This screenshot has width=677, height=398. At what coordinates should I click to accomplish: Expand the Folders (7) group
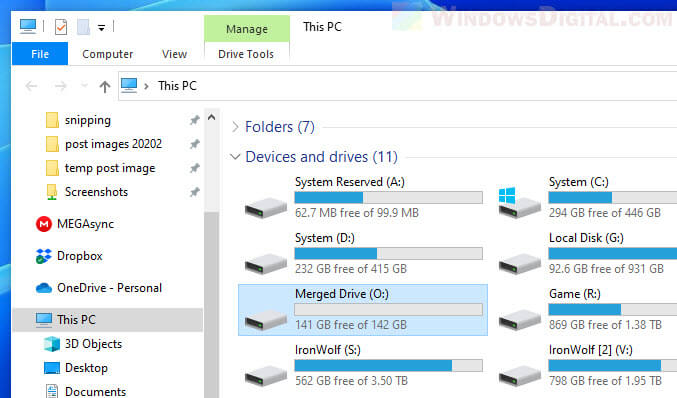pos(235,127)
